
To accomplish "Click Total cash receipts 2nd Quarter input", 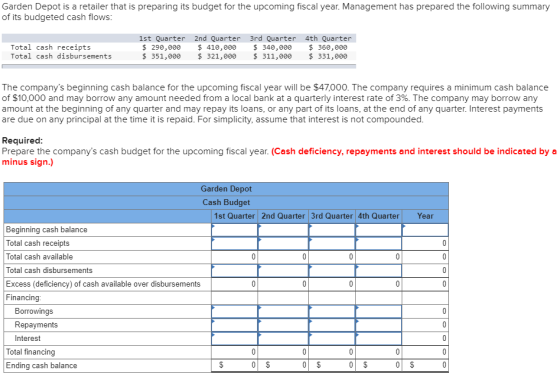I will tap(283, 243).
